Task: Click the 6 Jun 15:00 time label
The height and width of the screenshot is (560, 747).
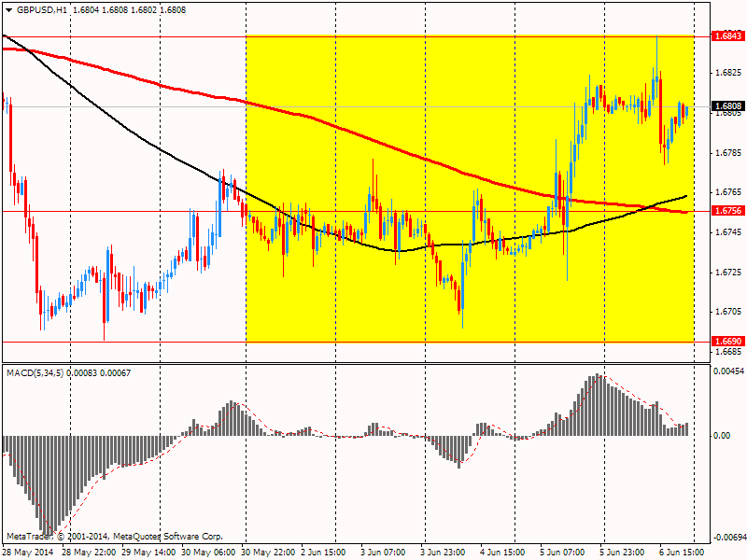Action: [x=682, y=553]
